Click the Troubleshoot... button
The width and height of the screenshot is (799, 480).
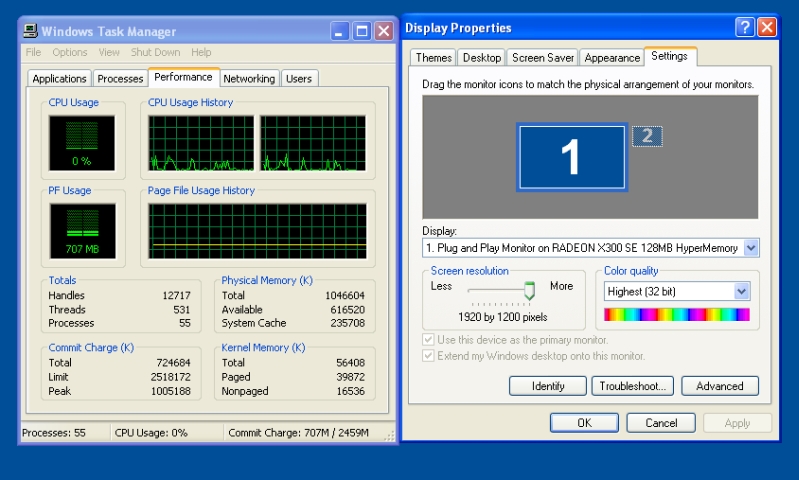pos(632,386)
